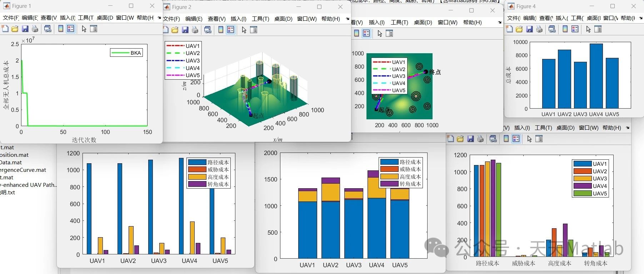644x274 pixels.
Task: Save Figure 4 using the floppy icon
Action: point(529,29)
